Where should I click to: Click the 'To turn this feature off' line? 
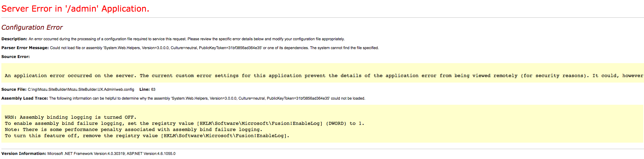(147, 136)
